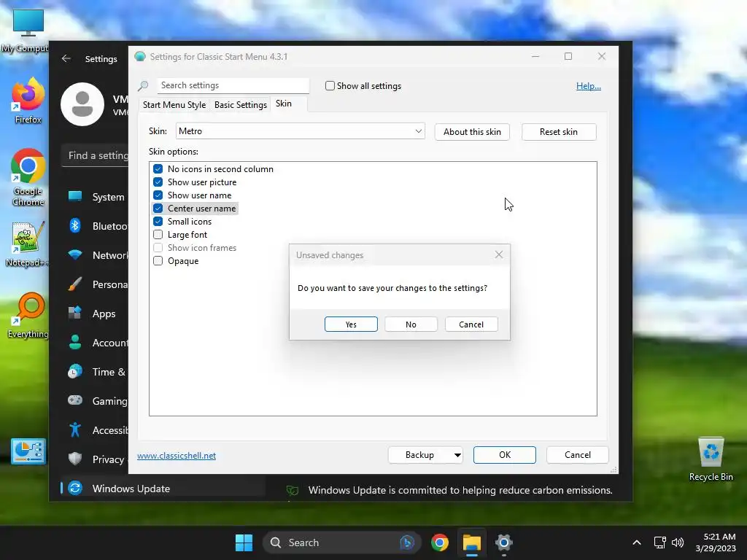Expand the Backup button arrow
This screenshot has height=560, width=747.
click(457, 455)
